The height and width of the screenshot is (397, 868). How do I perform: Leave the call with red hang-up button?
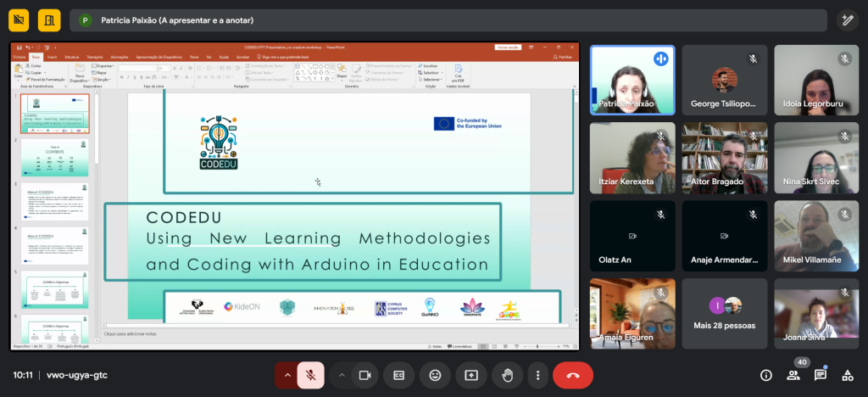[572, 375]
